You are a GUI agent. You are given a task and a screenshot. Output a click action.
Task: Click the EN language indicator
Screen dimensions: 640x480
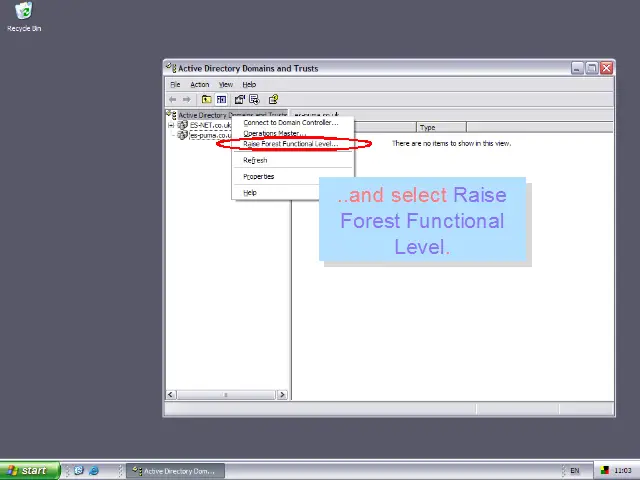[575, 471]
